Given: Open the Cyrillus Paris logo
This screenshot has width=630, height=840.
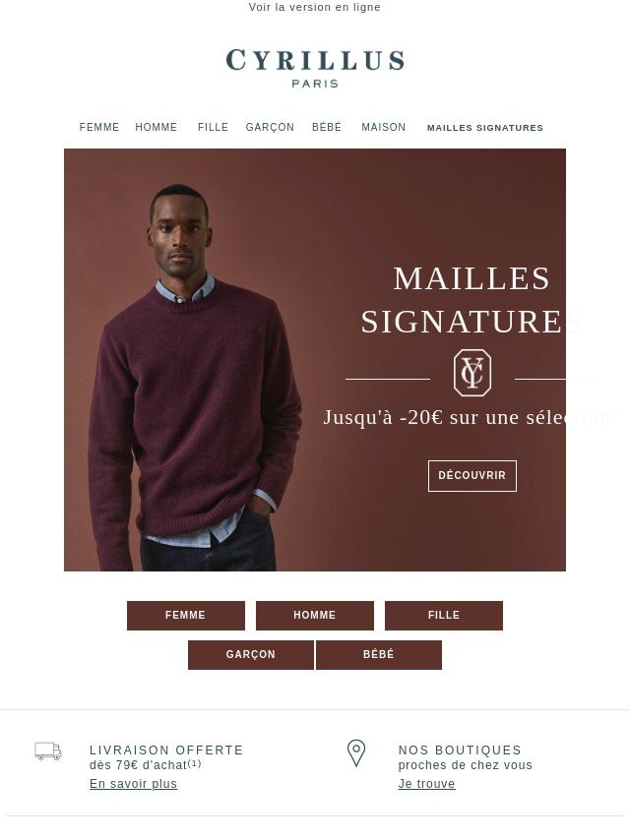Looking at the screenshot, I should 315,68.
